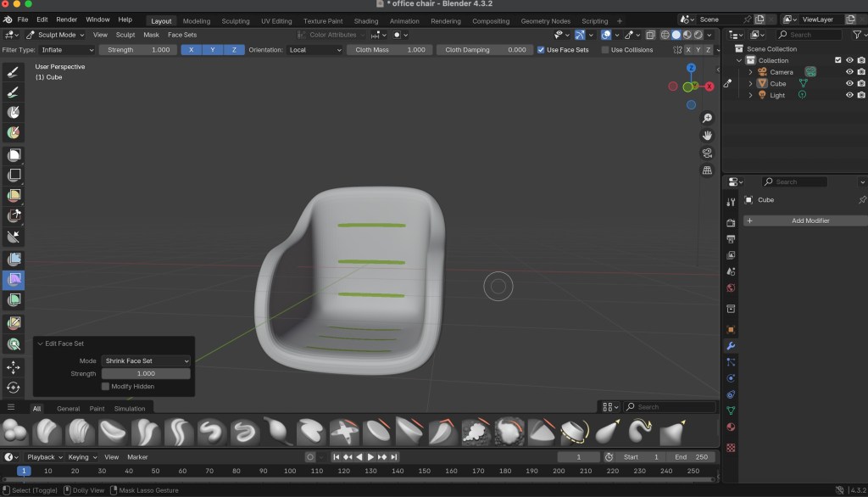Click the Cloth Mass slider field
868x497 pixels.
[x=390, y=50]
